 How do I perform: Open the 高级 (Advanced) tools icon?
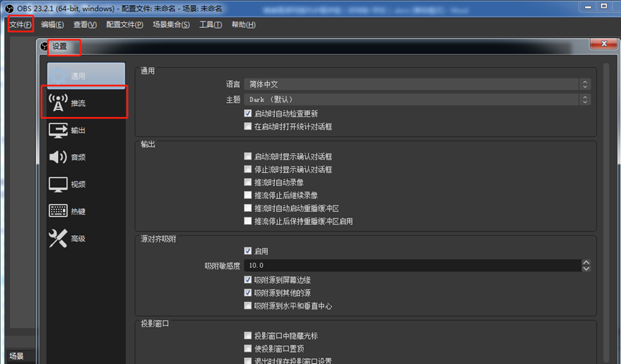tap(58, 238)
